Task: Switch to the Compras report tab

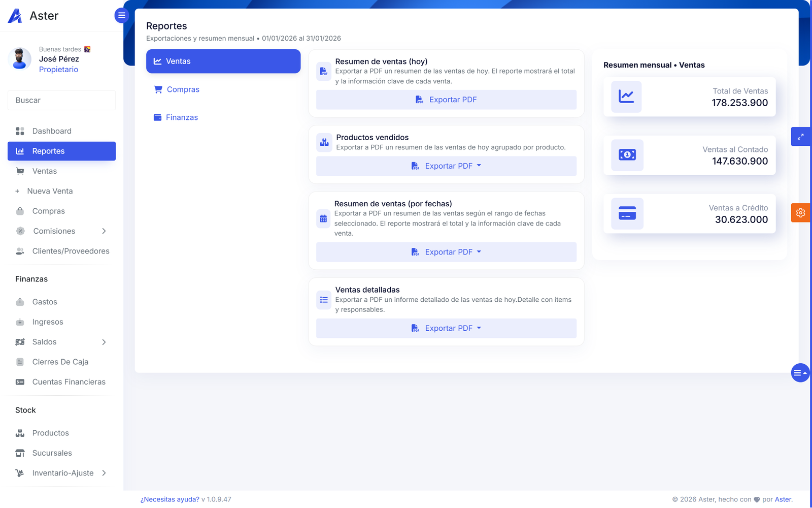Action: coord(183,89)
